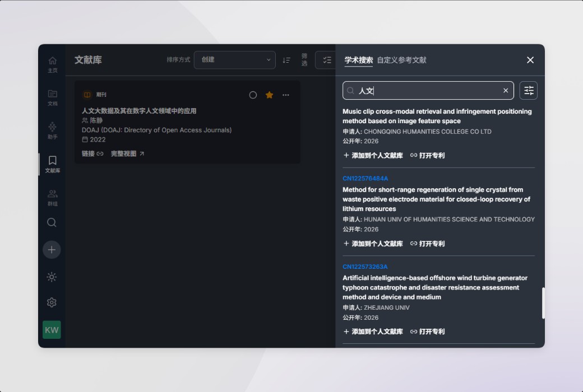Open the patent for the ZHEJIANG UNIV result

click(427, 332)
